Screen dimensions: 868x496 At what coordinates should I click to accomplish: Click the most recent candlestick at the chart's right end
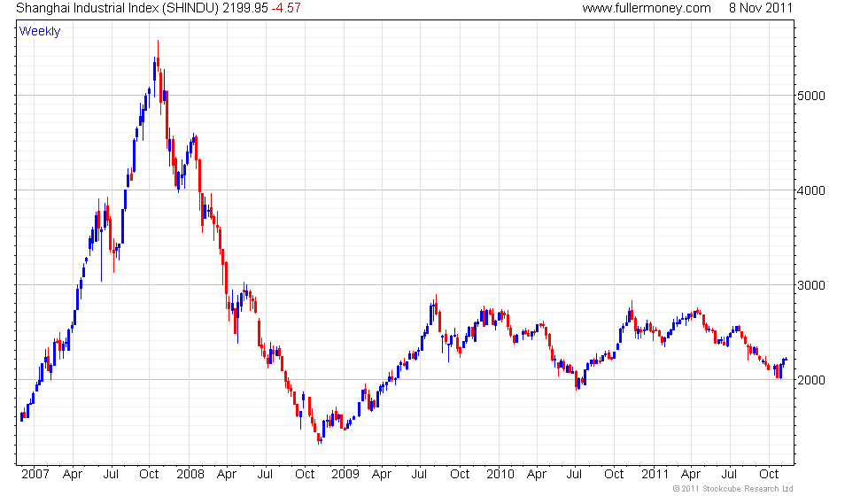(x=785, y=360)
